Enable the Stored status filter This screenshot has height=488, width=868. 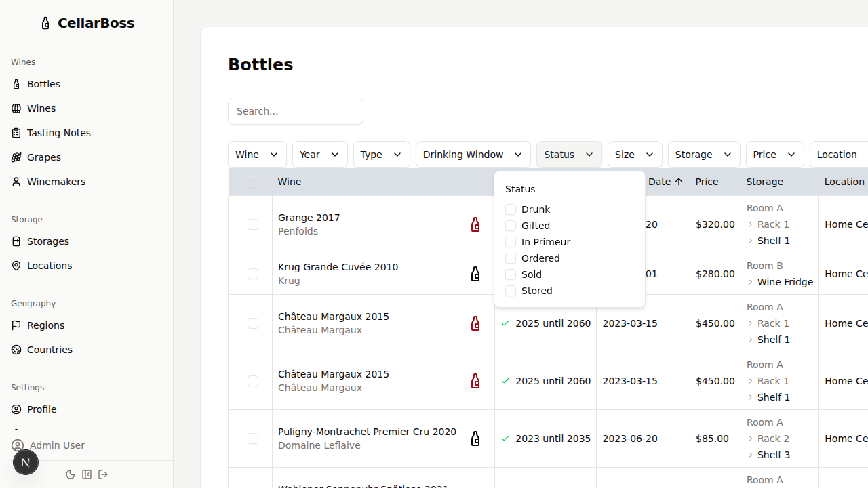(510, 290)
